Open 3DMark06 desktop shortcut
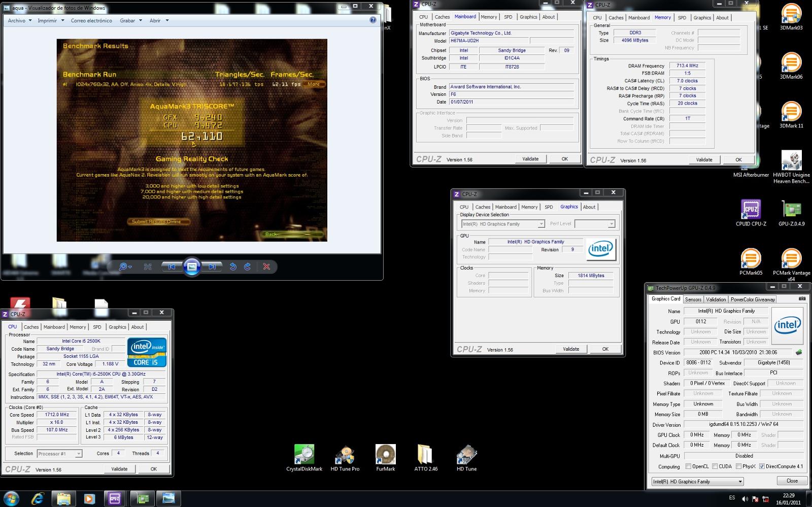 [791, 66]
